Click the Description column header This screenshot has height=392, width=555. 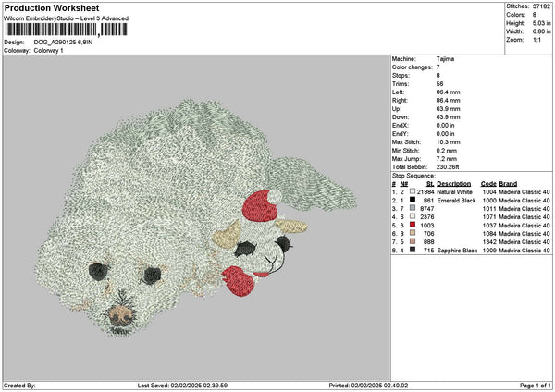tap(454, 184)
